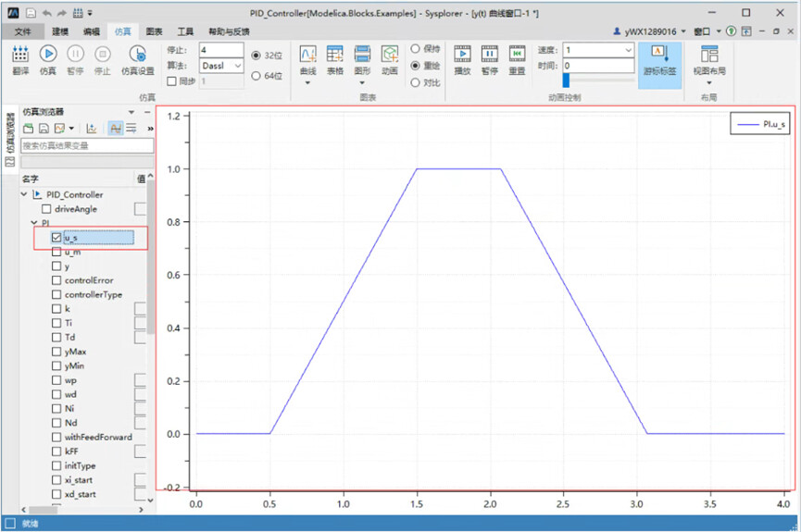This screenshot has width=801, height=532.
Task: Select the 保持 radio option
Action: (415, 48)
